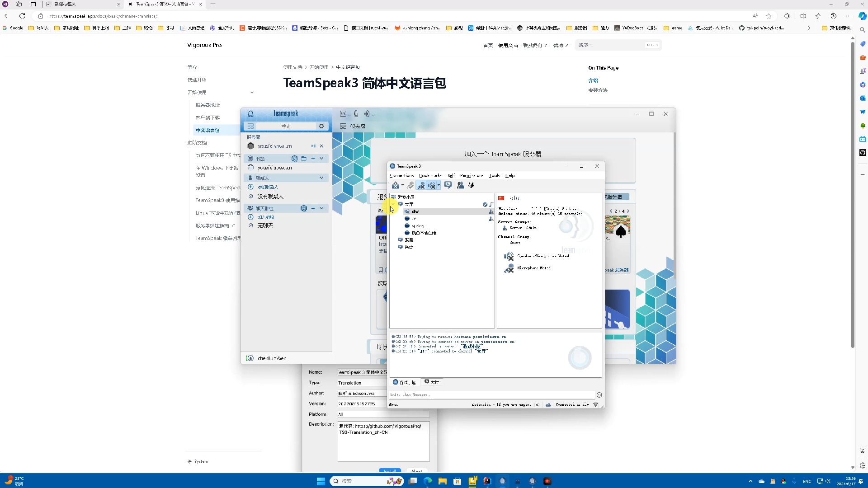Click the Speakers/Headphones Muted icon in the info panel

509,256
